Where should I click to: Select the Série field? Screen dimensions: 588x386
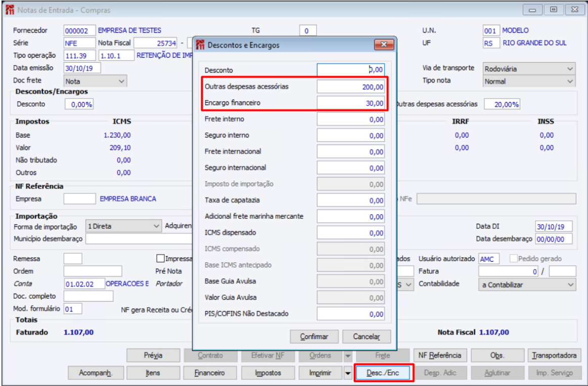tap(79, 43)
